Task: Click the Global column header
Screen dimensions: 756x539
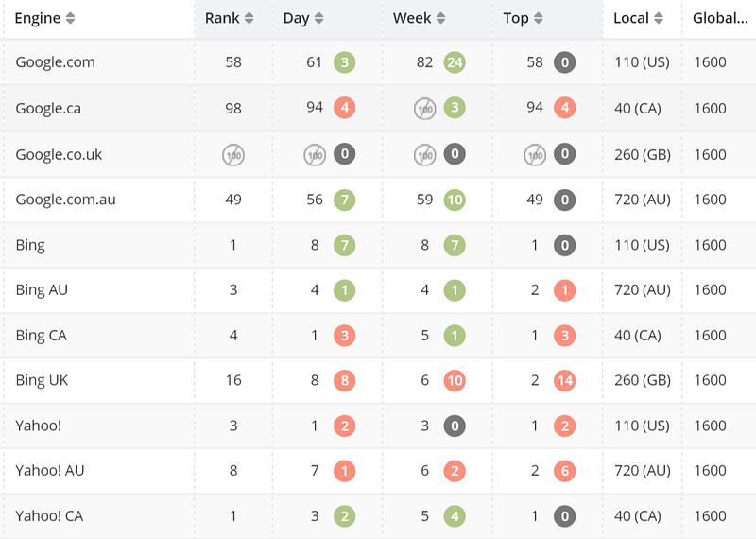Action: point(720,18)
